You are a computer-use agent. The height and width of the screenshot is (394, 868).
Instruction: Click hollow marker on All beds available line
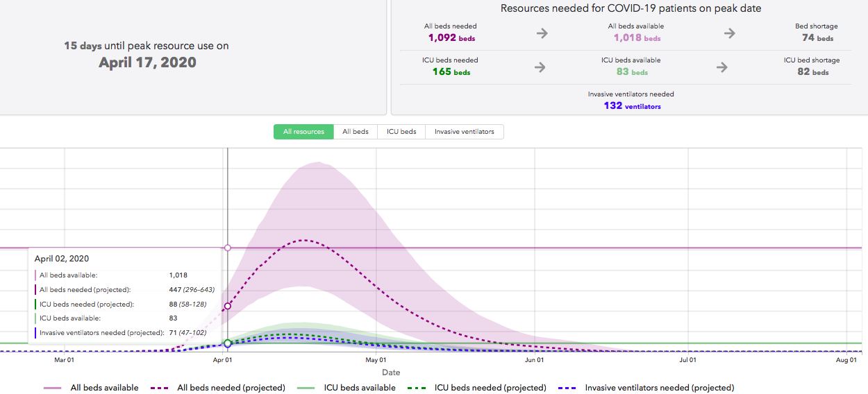point(227,248)
